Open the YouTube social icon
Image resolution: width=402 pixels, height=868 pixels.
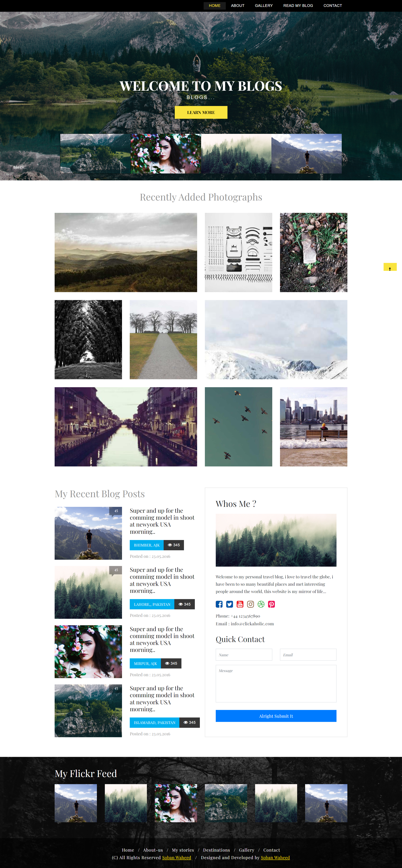pyautogui.click(x=240, y=604)
